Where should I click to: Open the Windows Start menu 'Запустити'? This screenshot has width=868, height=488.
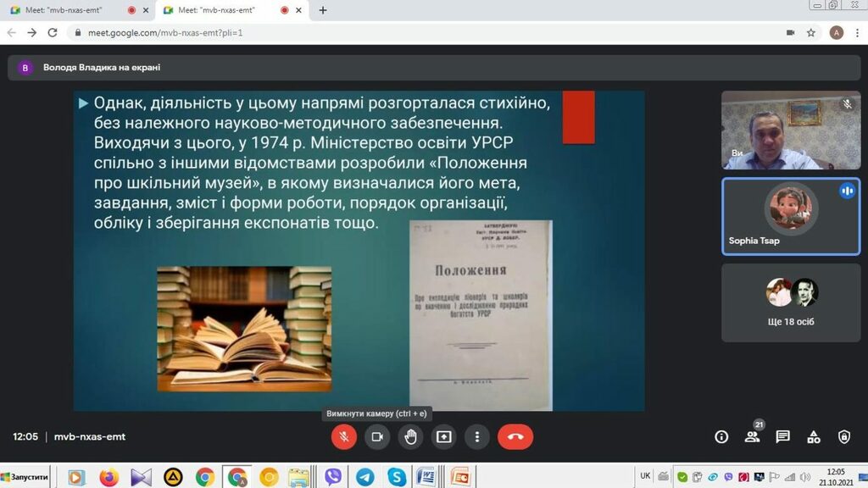point(26,477)
